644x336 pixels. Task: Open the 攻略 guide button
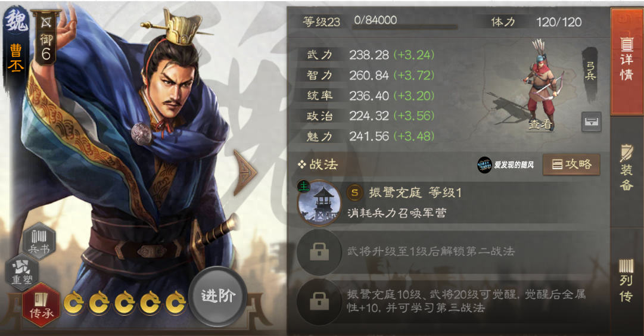(571, 164)
